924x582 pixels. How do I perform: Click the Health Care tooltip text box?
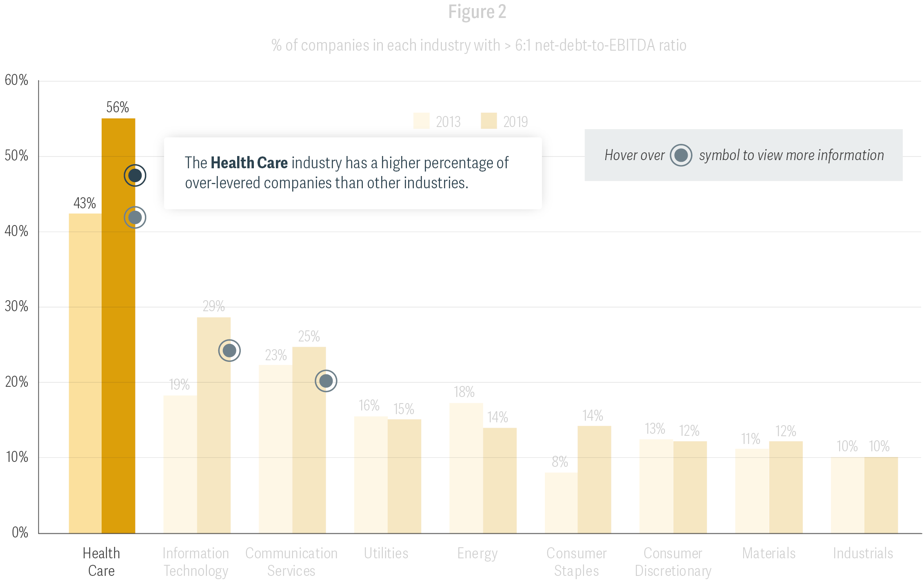click(353, 173)
